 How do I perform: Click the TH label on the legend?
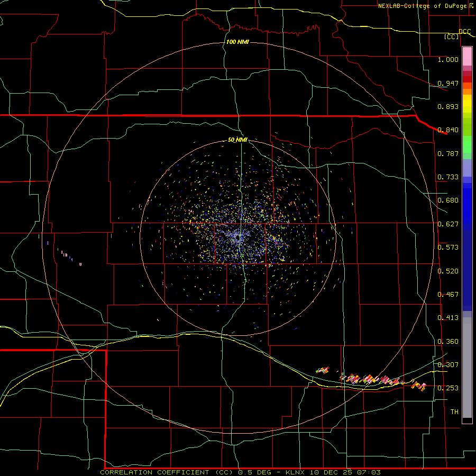[454, 412]
